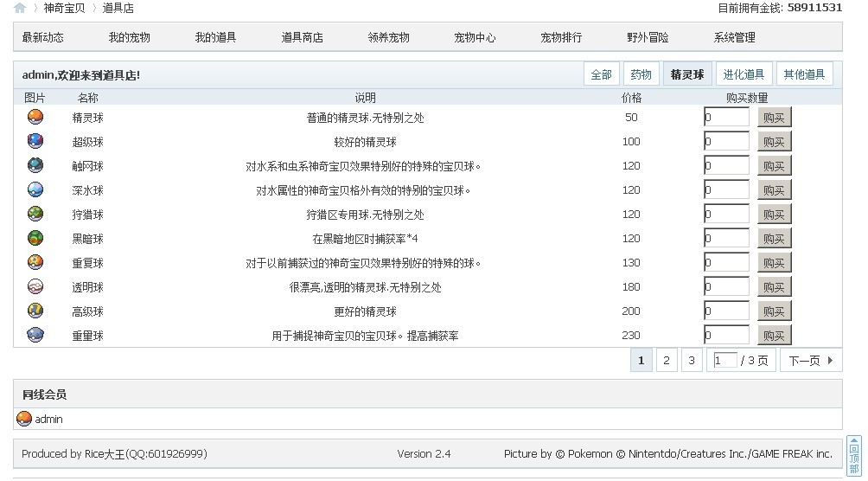Viewport: 868px width, 481px height.
Task: Focus quantity field for 超级球
Action: point(726,142)
